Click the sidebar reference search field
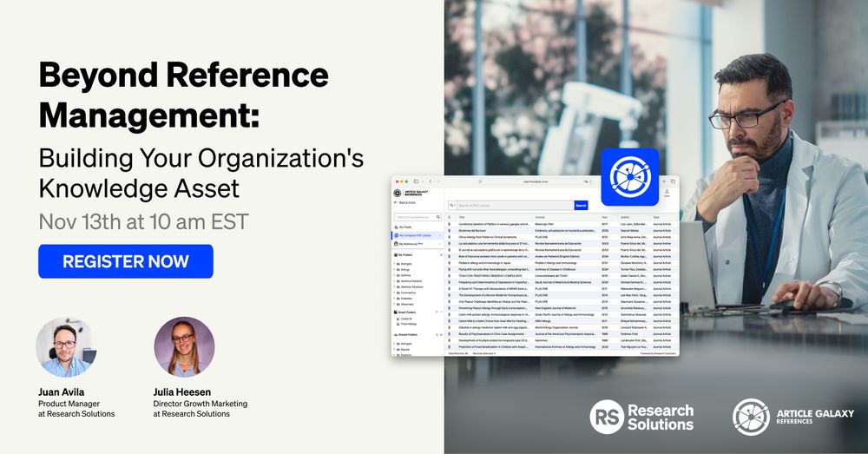868x454 pixels. [418, 217]
